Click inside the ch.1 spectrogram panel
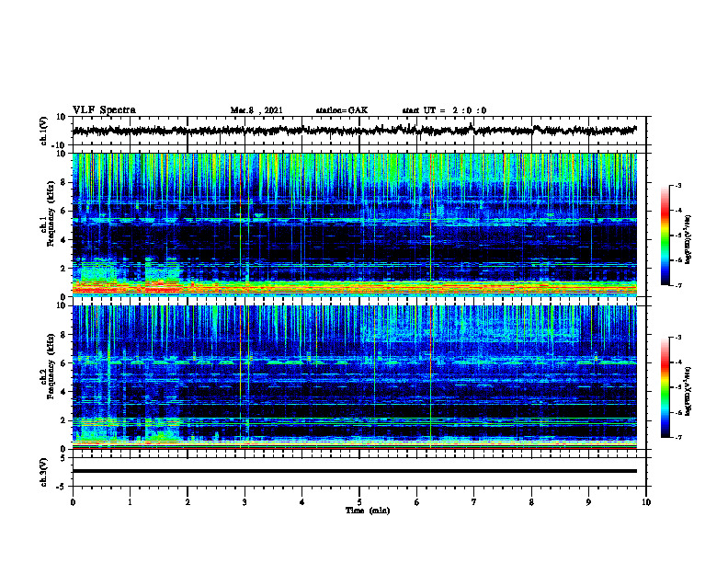This screenshot has width=728, height=563. [x=355, y=224]
